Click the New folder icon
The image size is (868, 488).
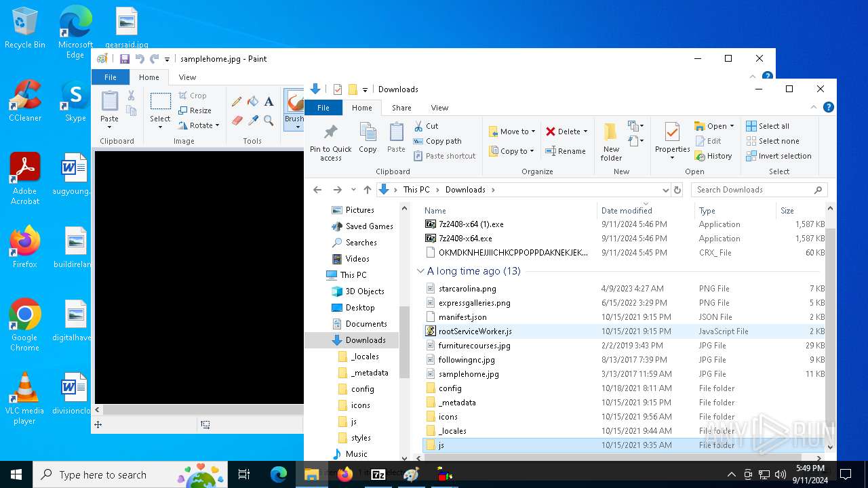click(611, 142)
